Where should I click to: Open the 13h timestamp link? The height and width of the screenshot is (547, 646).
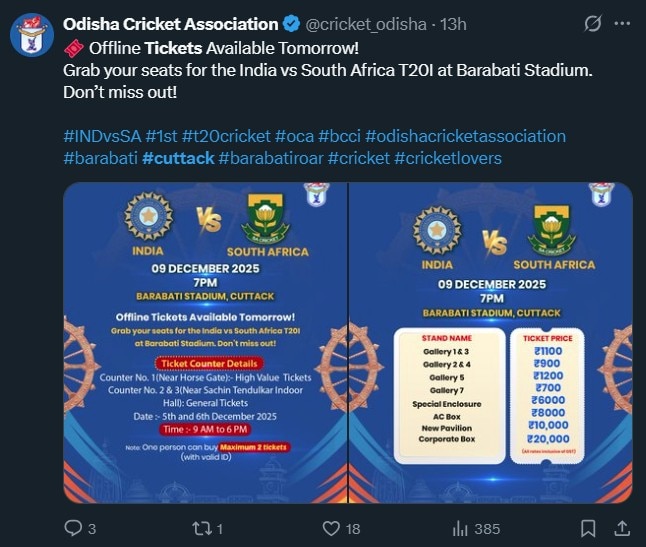[x=454, y=24]
